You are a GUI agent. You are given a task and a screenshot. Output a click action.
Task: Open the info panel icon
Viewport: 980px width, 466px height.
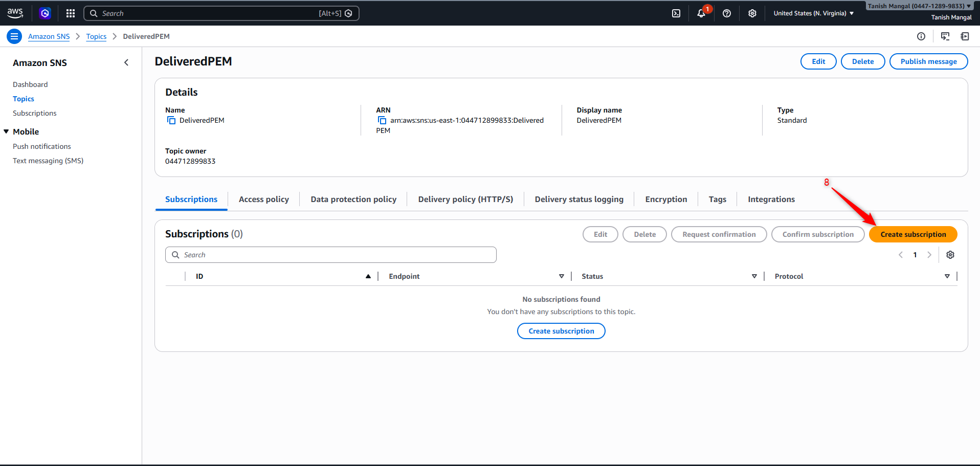(921, 36)
